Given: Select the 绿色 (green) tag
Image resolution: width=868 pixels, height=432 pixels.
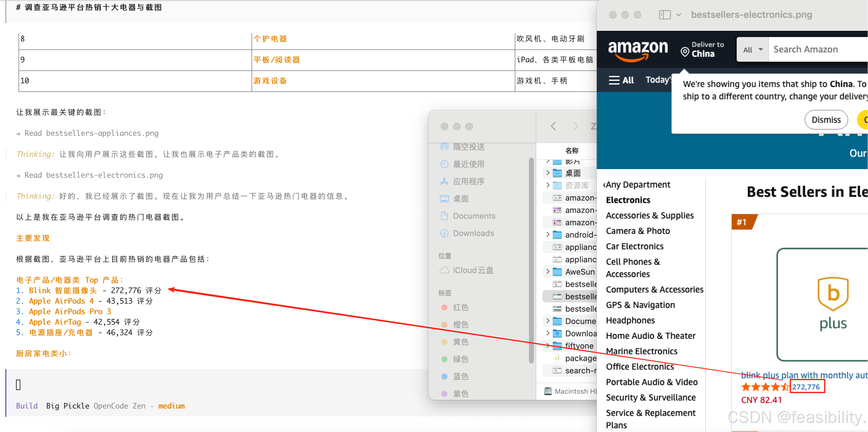Looking at the screenshot, I should [460, 359].
